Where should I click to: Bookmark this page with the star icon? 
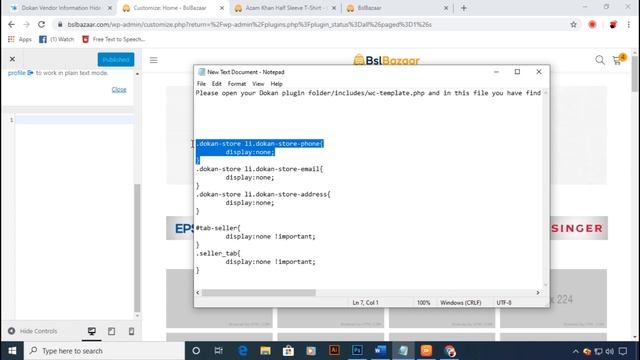tap(573, 24)
